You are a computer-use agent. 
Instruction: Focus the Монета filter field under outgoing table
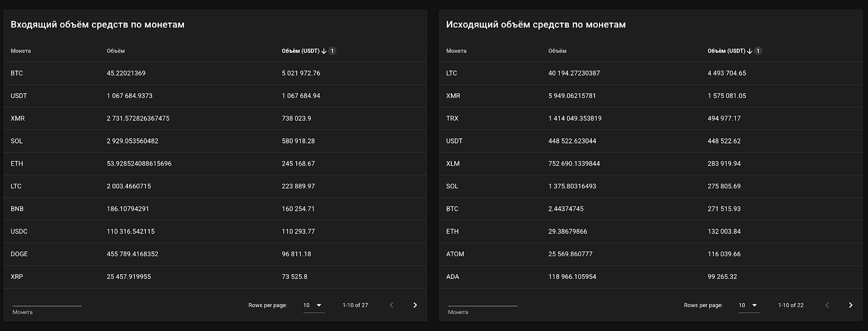483,303
